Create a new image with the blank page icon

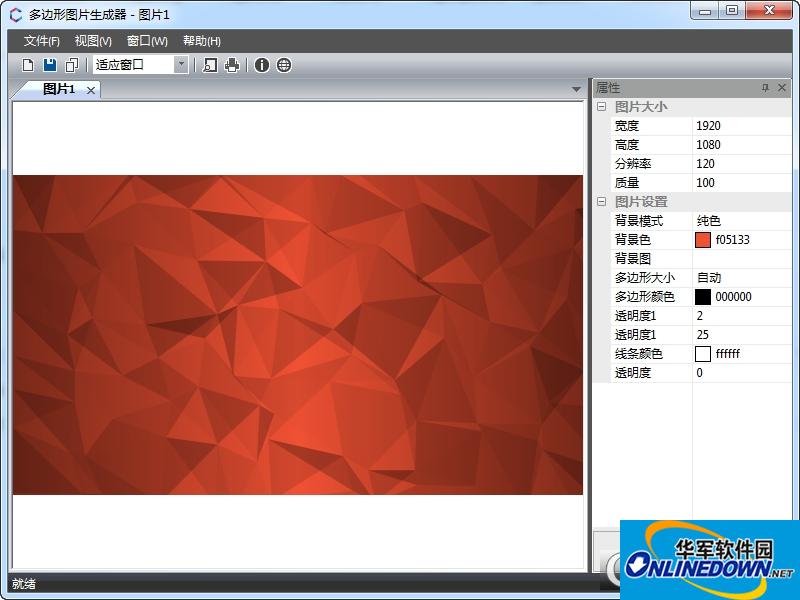click(x=28, y=65)
